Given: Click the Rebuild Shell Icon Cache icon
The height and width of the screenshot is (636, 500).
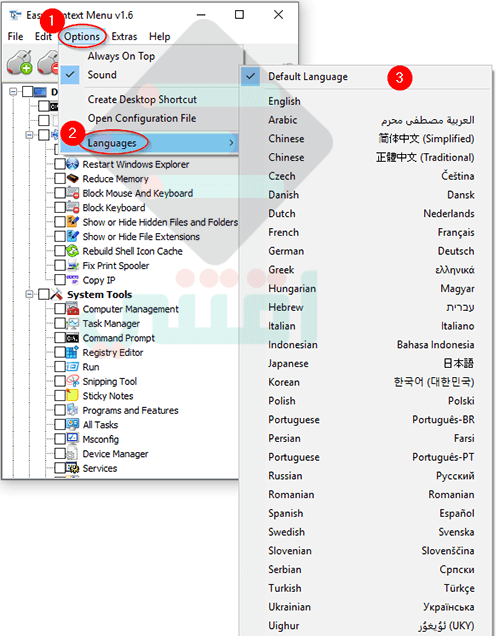Looking at the screenshot, I should pos(73,251).
